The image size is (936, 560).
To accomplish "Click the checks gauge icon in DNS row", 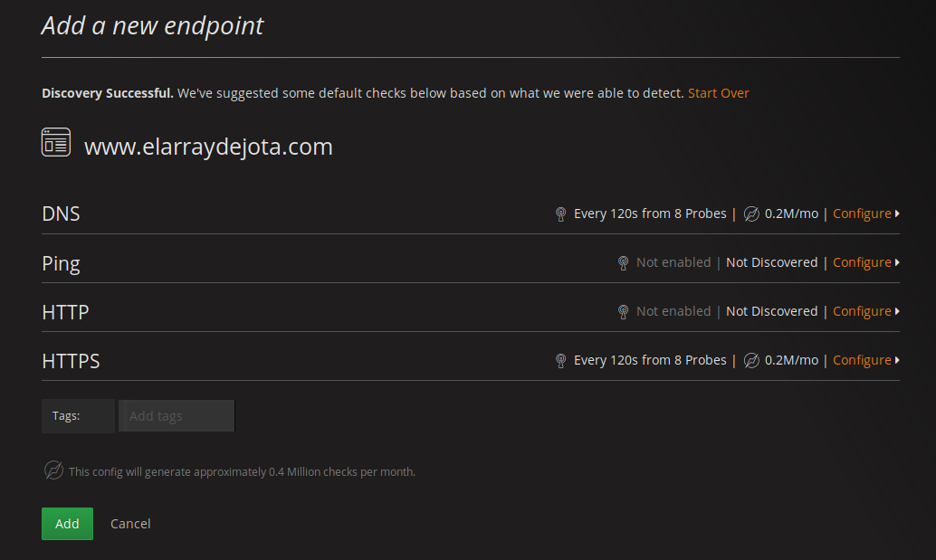I will 751,214.
